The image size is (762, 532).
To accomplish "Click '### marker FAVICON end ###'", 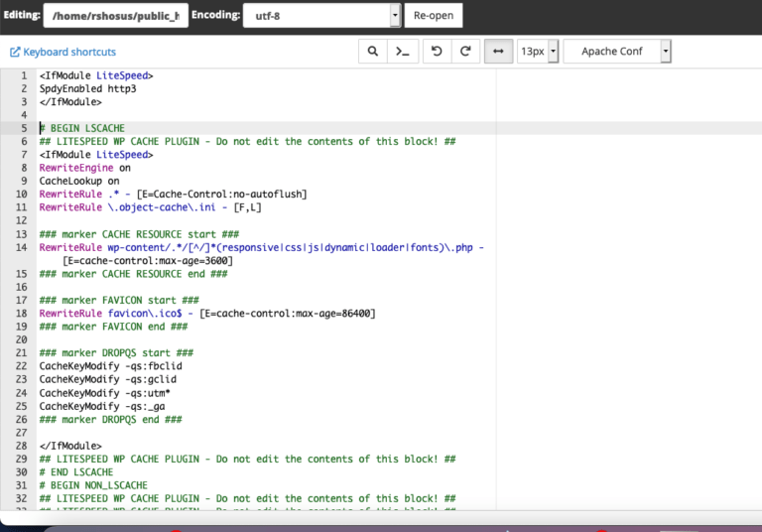I will (114, 327).
